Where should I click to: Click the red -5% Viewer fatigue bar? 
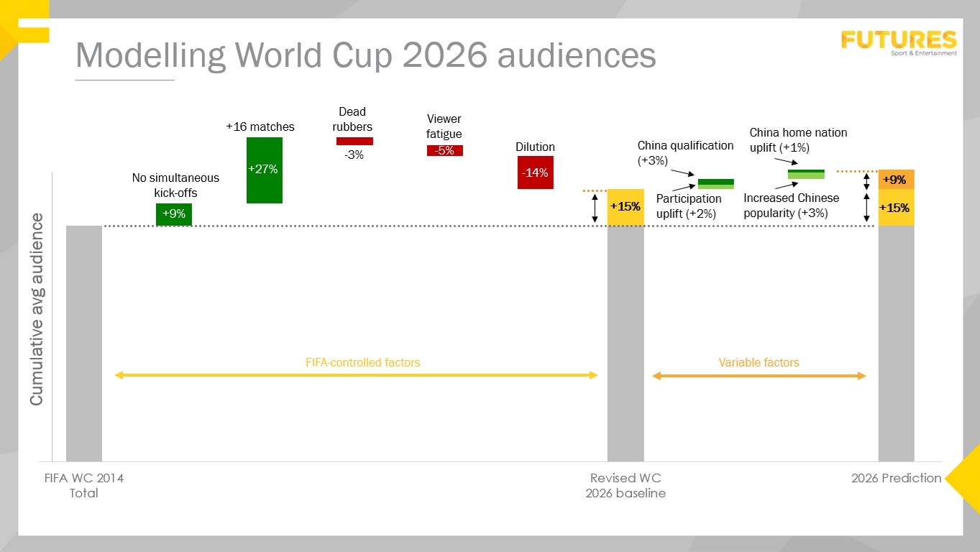[444, 151]
